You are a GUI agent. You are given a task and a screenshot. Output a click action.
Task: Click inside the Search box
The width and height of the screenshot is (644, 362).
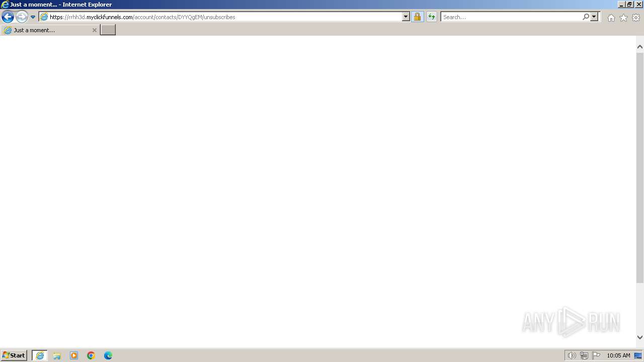[x=511, y=17]
